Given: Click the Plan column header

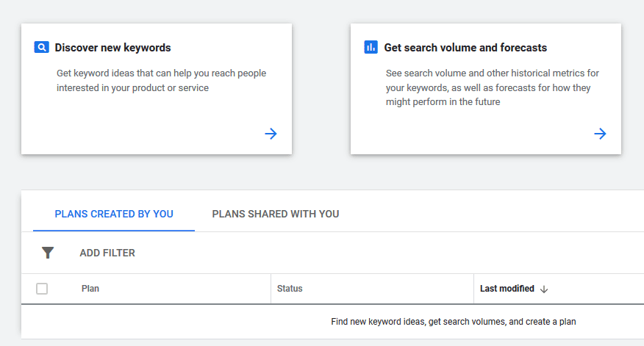Looking at the screenshot, I should click(90, 289).
